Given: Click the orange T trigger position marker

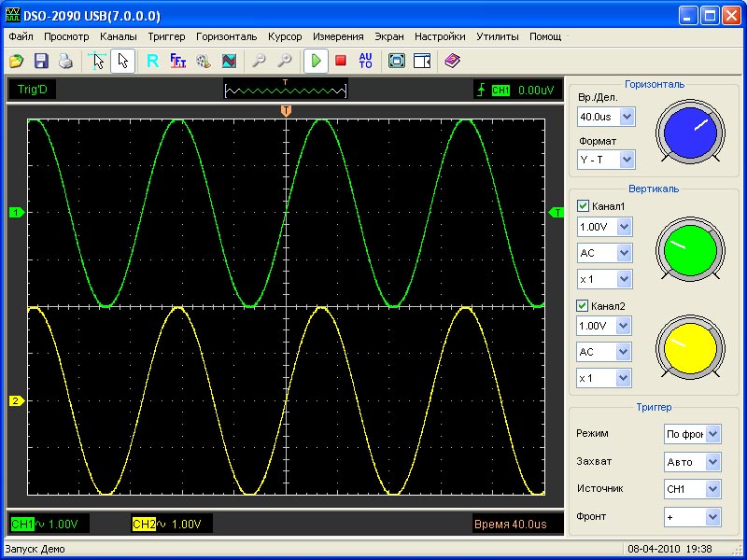Looking at the screenshot, I should pyautogui.click(x=286, y=111).
